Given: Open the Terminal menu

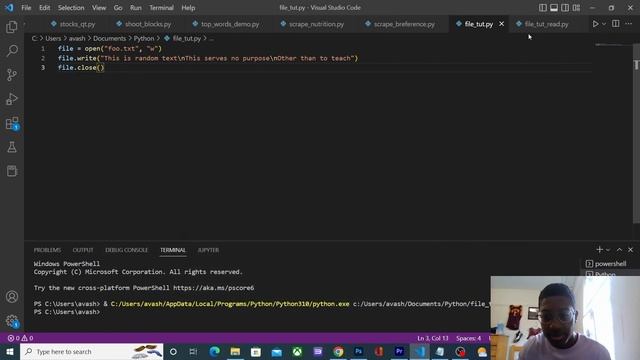Looking at the screenshot, I should 161,8.
